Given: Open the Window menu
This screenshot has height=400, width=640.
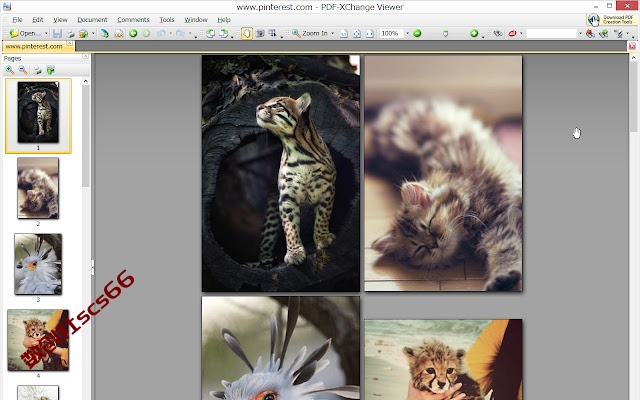Looking at the screenshot, I should pyautogui.click(x=196, y=20).
